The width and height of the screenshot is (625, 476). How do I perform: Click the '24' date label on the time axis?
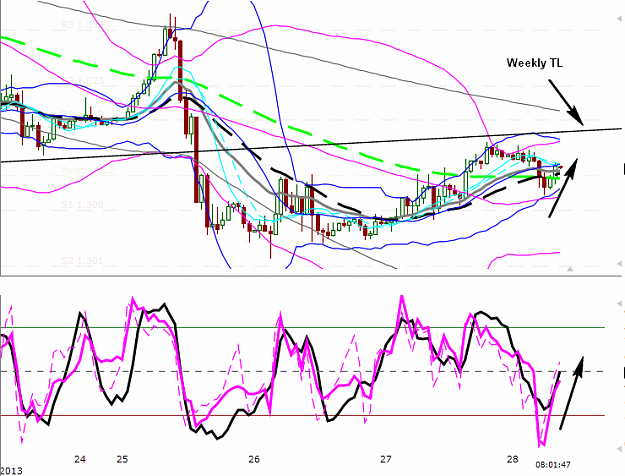pyautogui.click(x=80, y=459)
